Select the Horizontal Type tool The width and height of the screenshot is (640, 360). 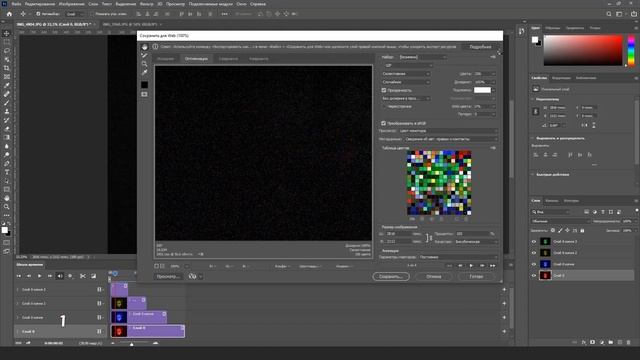pos(7,172)
